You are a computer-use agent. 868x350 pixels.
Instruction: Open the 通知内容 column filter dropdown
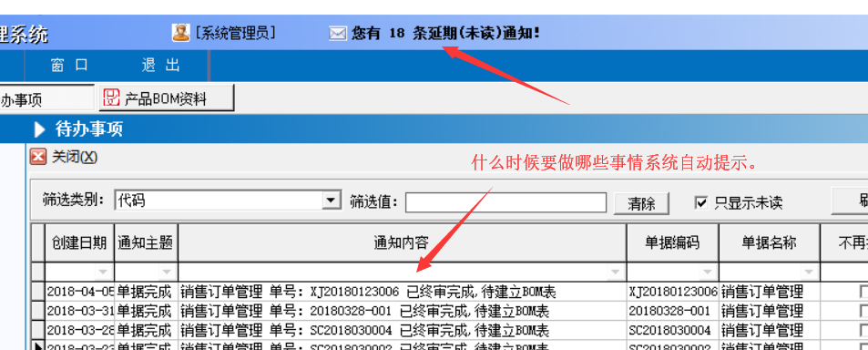coord(615,272)
